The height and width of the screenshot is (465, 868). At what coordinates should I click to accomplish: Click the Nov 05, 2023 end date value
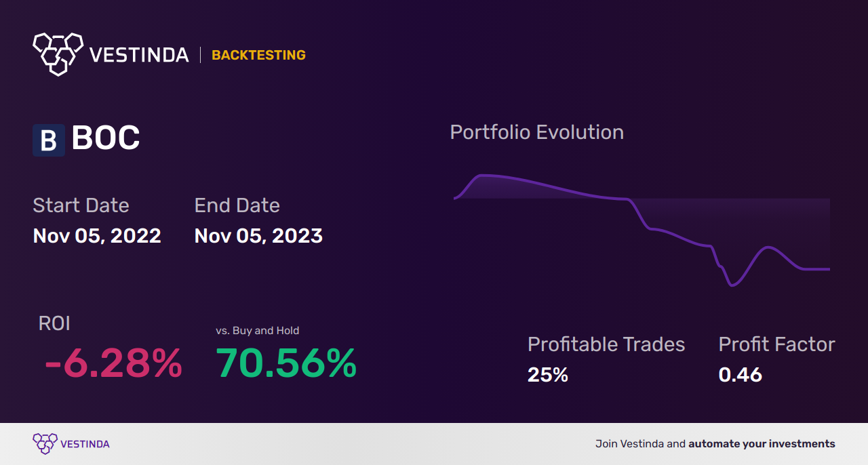point(258,235)
